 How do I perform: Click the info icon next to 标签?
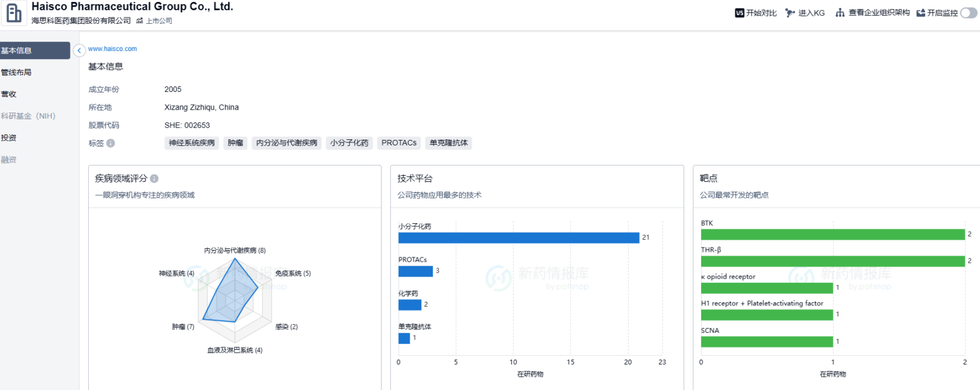(x=111, y=144)
